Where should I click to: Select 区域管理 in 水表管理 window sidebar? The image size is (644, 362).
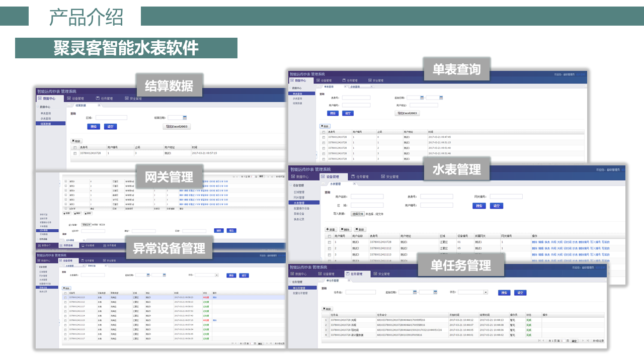(x=299, y=192)
